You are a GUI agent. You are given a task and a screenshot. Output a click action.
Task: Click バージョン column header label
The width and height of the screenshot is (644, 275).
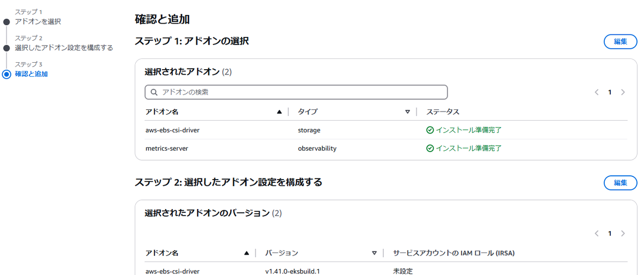(282, 253)
